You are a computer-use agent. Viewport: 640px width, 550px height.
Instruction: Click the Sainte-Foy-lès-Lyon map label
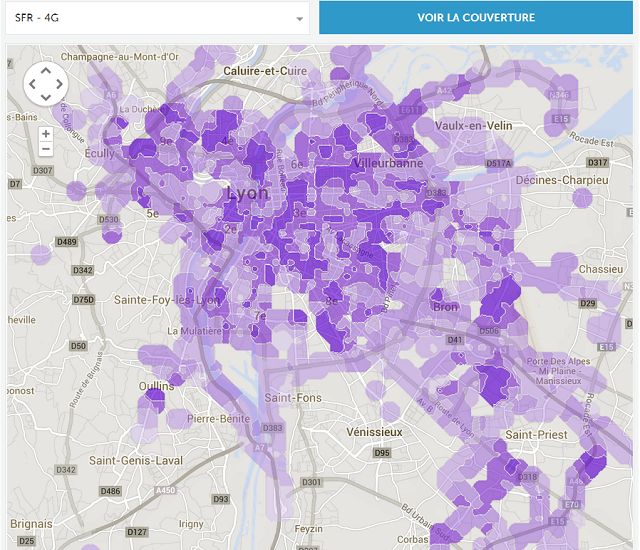click(167, 300)
